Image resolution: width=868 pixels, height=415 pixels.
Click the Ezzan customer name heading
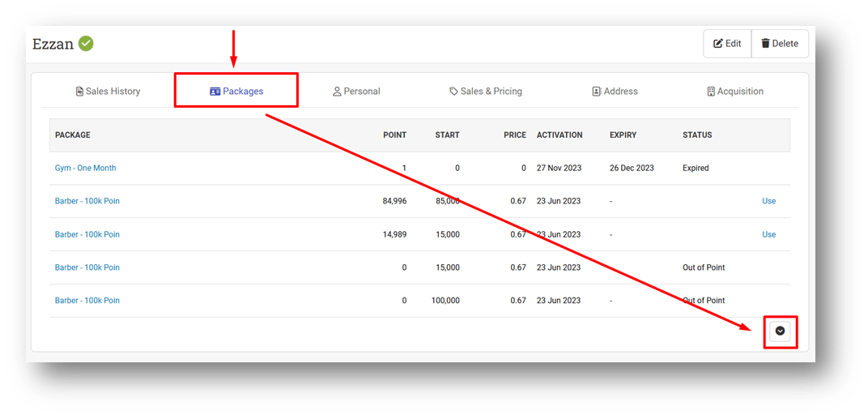click(x=53, y=44)
